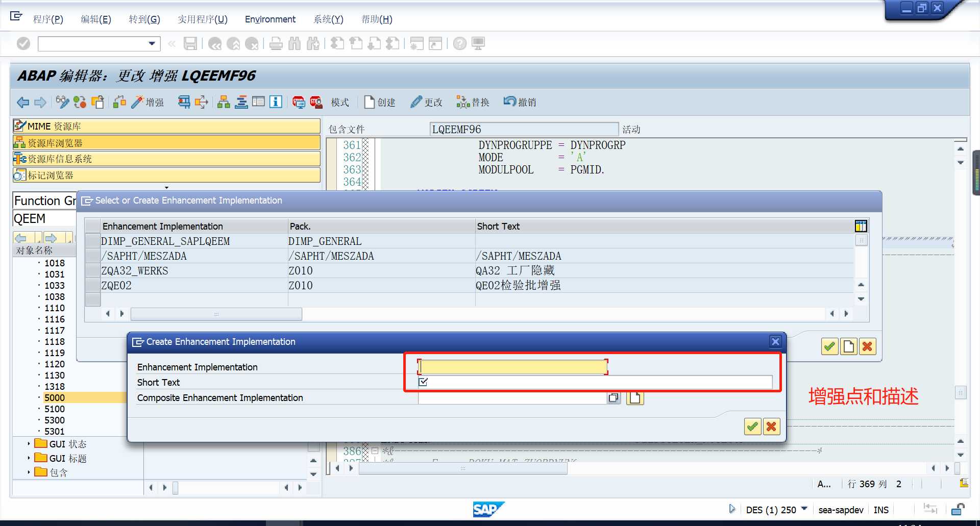Click the Find Next binoculars-plus icon
This screenshot has width=980, height=526.
coord(313,44)
